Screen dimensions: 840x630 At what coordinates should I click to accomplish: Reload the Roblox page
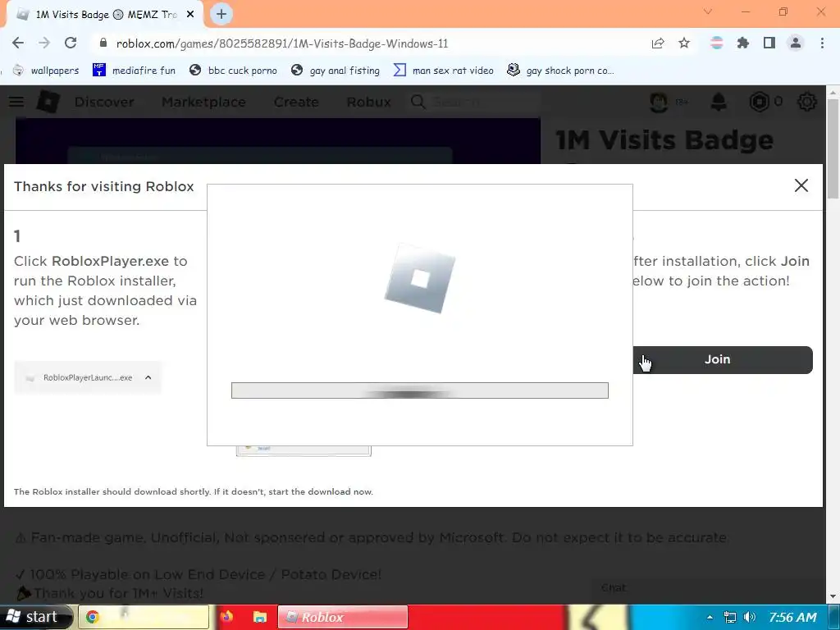(x=71, y=43)
